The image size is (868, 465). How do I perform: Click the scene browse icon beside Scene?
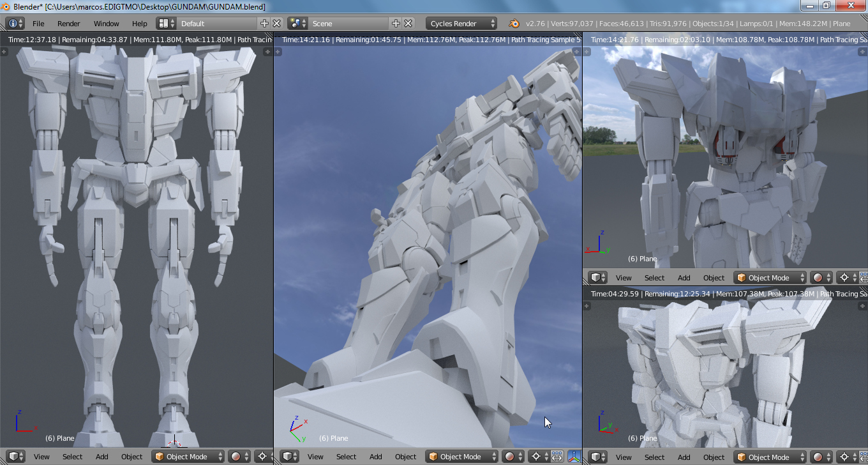(295, 24)
